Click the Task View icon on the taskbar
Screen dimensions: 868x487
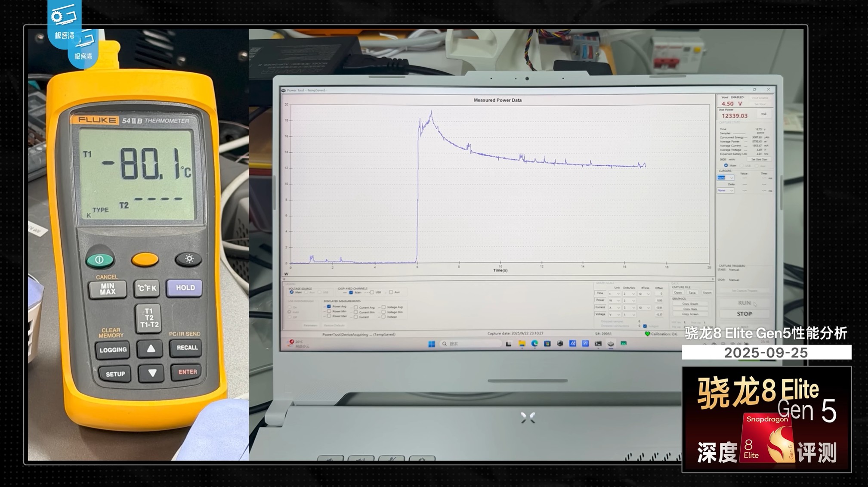point(509,344)
